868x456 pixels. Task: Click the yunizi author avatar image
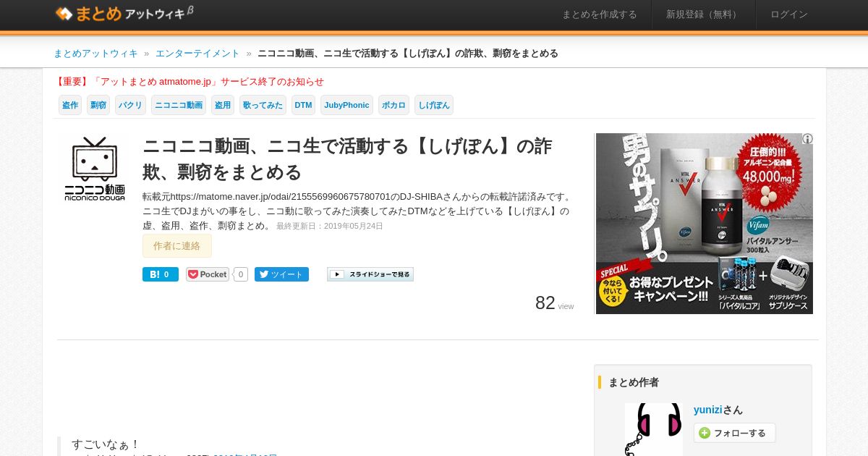(x=654, y=429)
